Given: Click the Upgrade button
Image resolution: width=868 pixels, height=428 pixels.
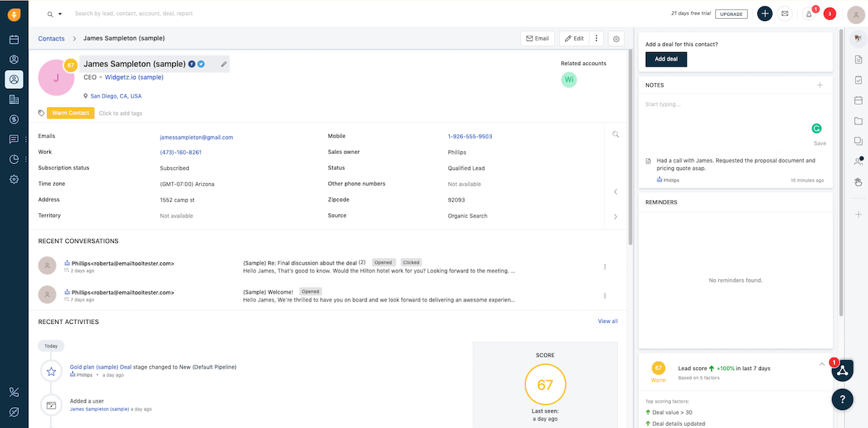Looking at the screenshot, I should point(731,14).
